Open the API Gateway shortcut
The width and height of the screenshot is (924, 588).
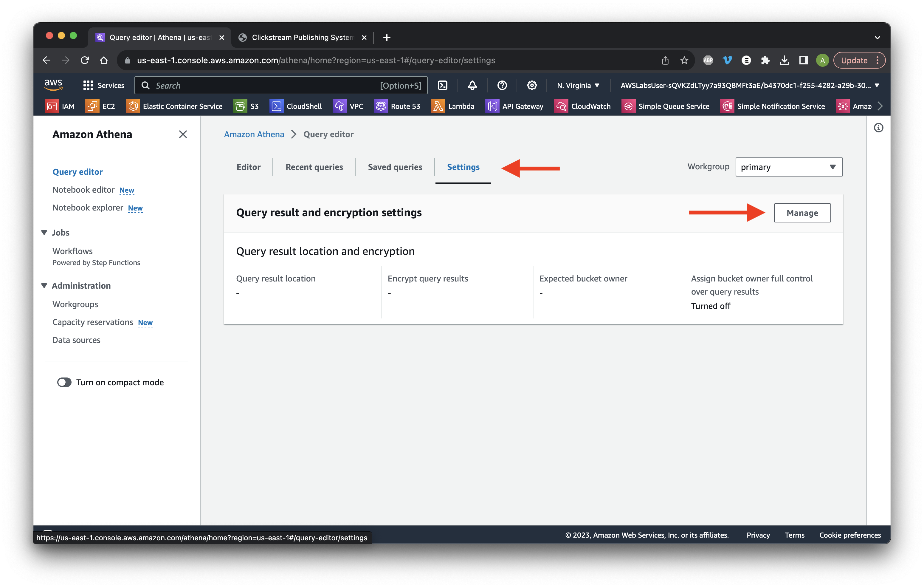[514, 106]
